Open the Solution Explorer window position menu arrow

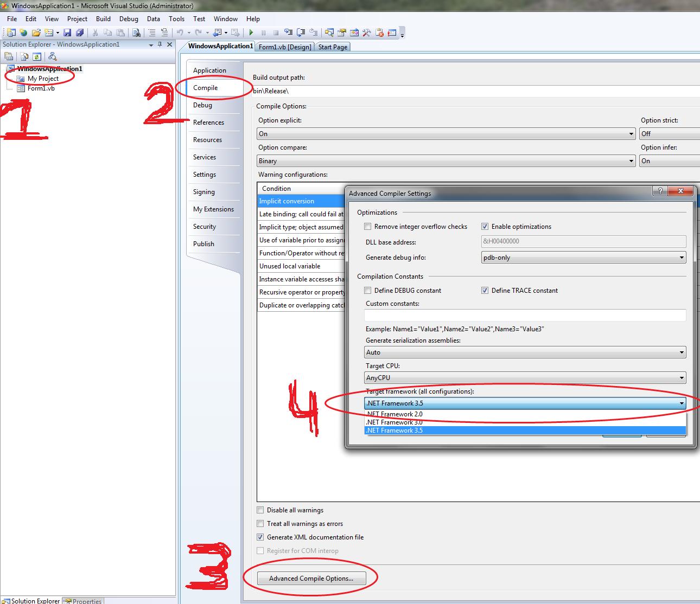click(151, 45)
